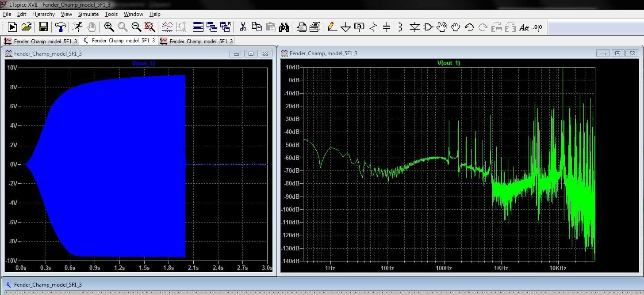
Task: Click the Cut scissors icon
Action: coord(243,27)
